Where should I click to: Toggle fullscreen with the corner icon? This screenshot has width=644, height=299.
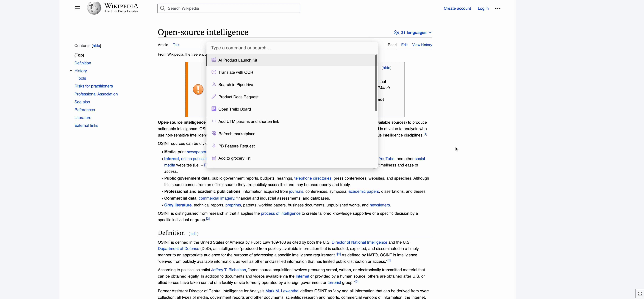(640, 294)
